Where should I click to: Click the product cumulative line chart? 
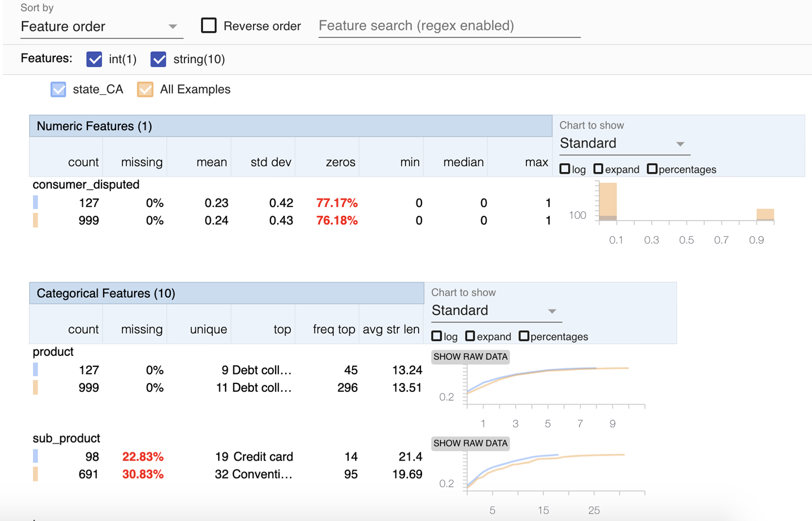[x=555, y=386]
